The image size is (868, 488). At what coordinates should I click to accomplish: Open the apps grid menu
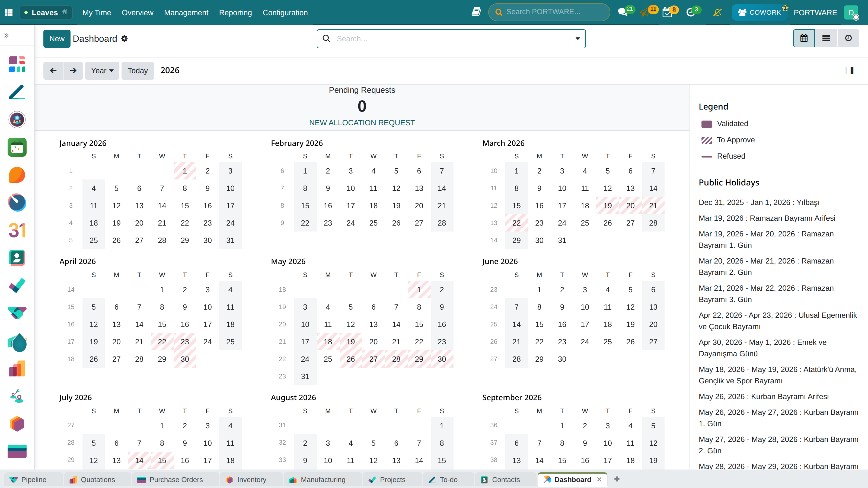point(9,12)
